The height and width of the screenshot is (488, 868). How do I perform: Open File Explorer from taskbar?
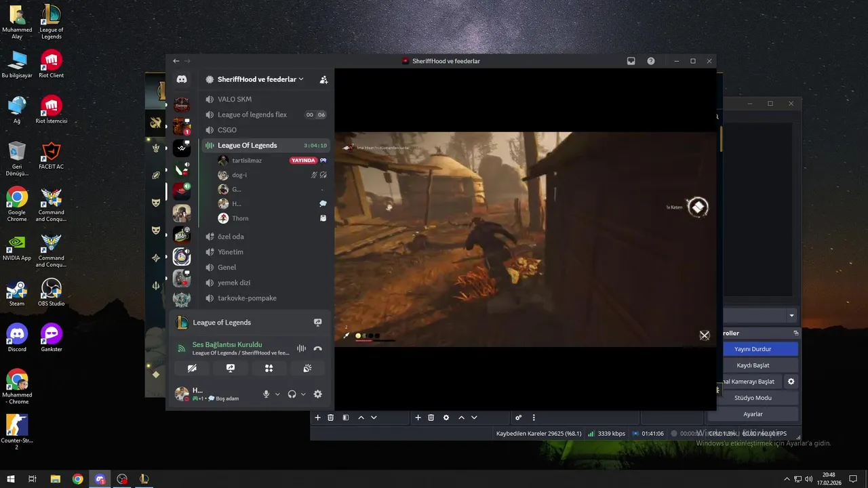(56, 479)
